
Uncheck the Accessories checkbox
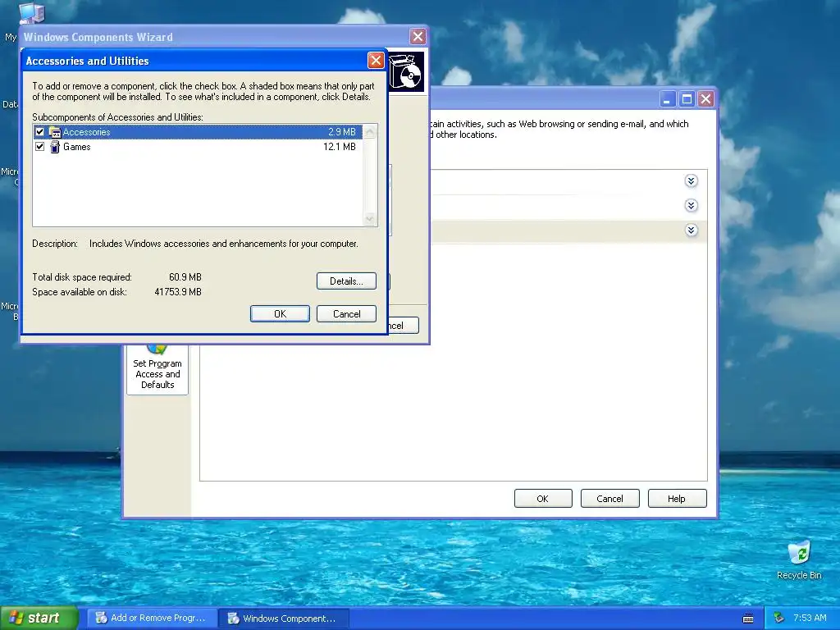tap(39, 132)
